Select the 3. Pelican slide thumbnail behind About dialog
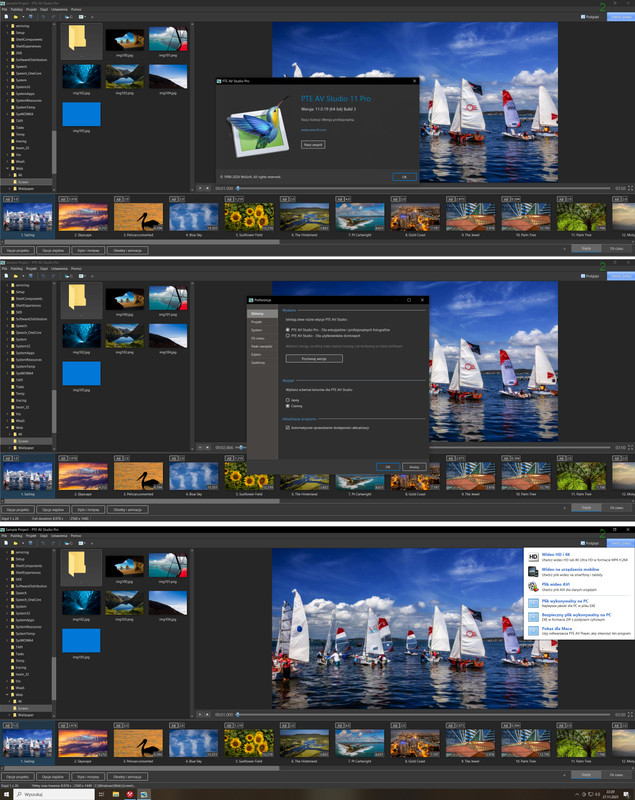Viewport: 635px width, 800px height. pyautogui.click(x=138, y=217)
